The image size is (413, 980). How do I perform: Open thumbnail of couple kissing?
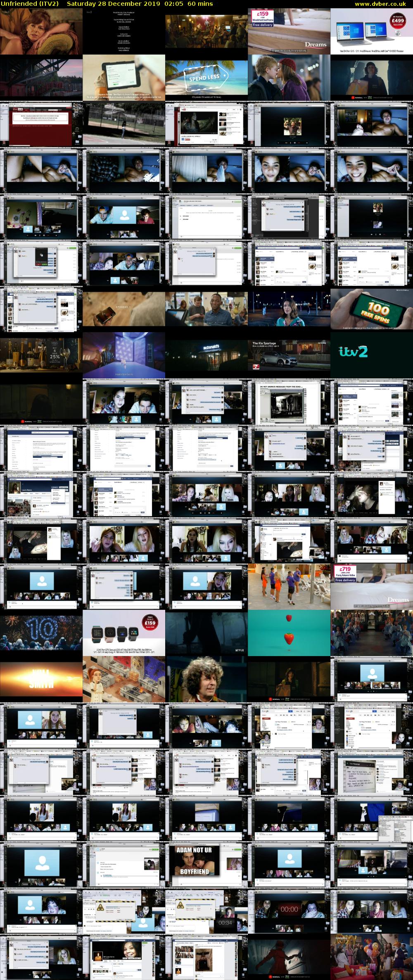pyautogui.click(x=289, y=78)
